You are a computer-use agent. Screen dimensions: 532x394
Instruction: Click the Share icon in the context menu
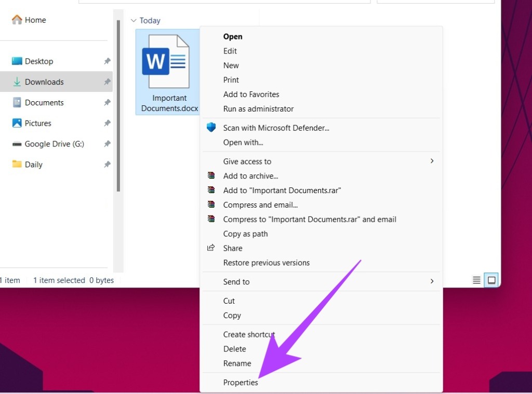211,248
